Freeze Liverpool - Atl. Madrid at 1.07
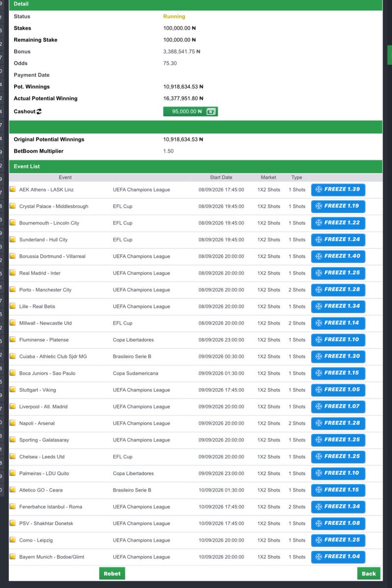The image size is (392, 588). (338, 406)
